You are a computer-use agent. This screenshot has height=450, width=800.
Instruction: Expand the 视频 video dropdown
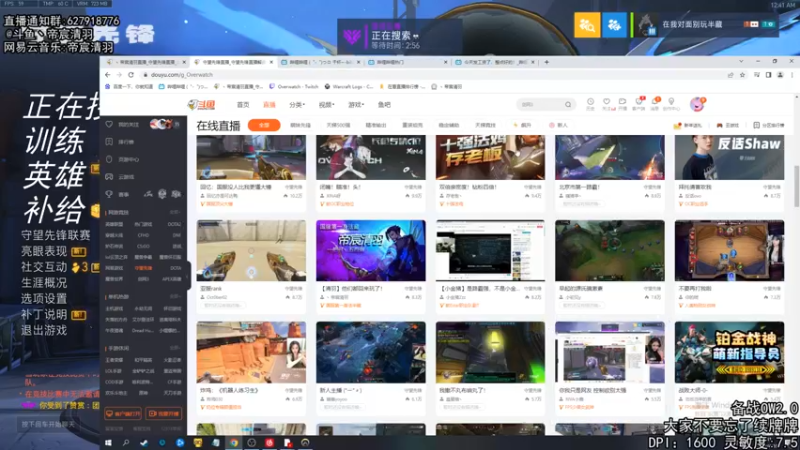pyautogui.click(x=327, y=105)
